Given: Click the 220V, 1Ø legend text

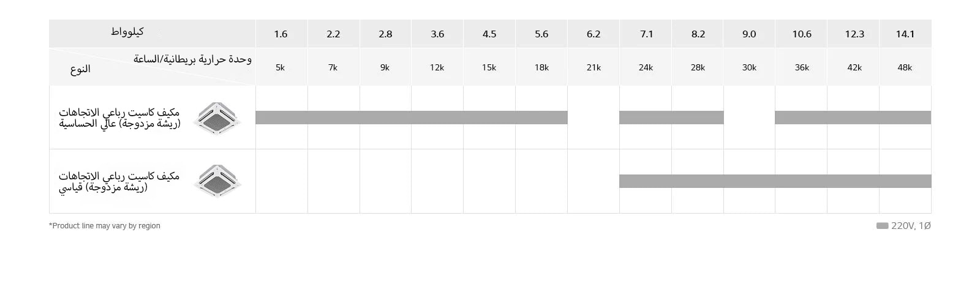Looking at the screenshot, I should pyautogui.click(x=911, y=226).
